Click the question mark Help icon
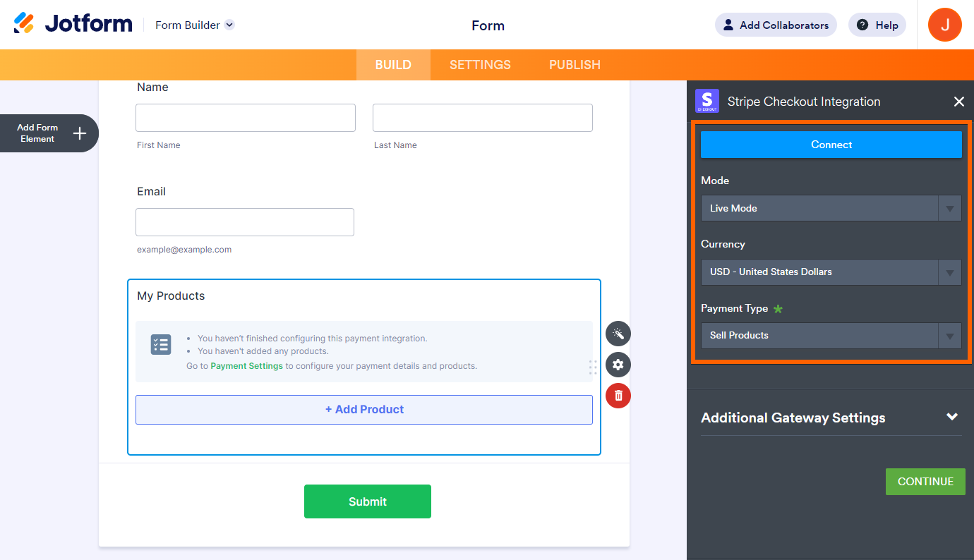 pos(862,25)
